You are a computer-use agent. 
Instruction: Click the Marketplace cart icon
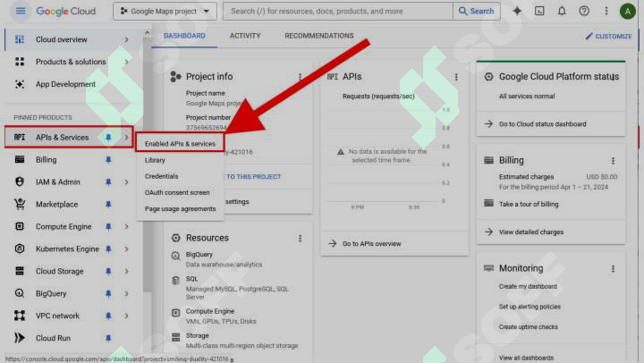(x=20, y=204)
